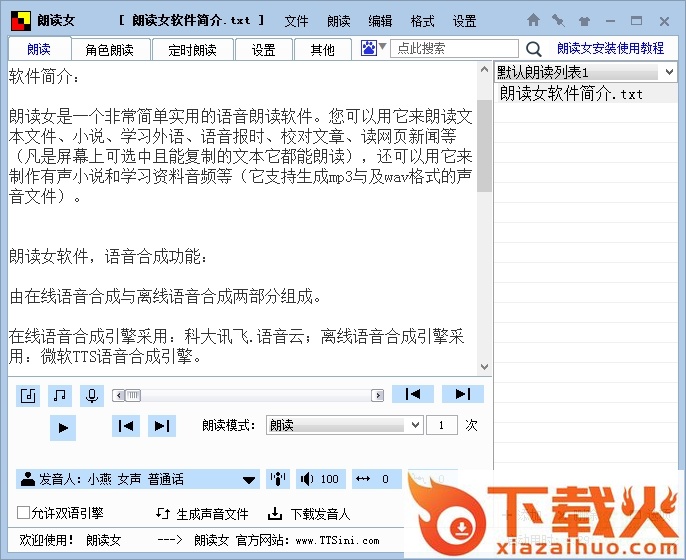Switch to the 其他 tab

pyautogui.click(x=323, y=49)
